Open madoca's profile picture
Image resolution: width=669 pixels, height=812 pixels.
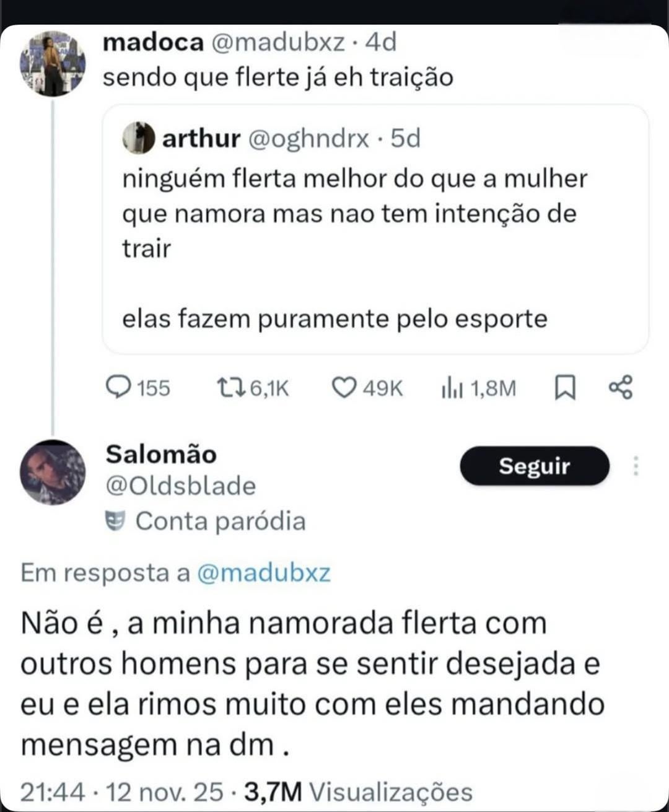click(x=53, y=64)
